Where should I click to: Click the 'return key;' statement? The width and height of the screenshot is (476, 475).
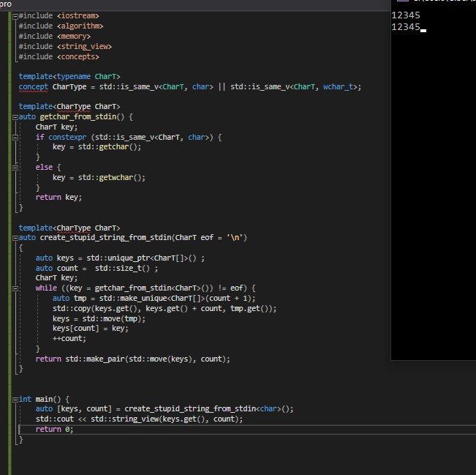[58, 197]
